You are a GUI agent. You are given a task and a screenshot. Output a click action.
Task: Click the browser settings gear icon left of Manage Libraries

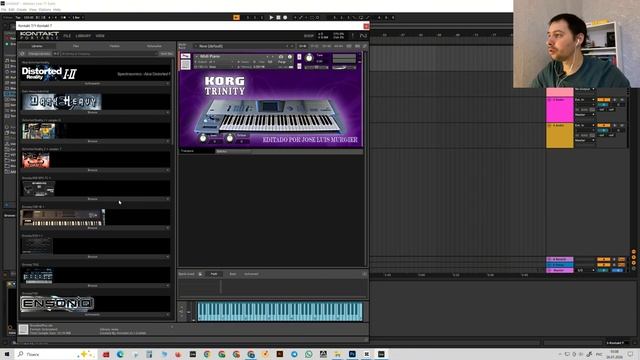(x=22, y=53)
